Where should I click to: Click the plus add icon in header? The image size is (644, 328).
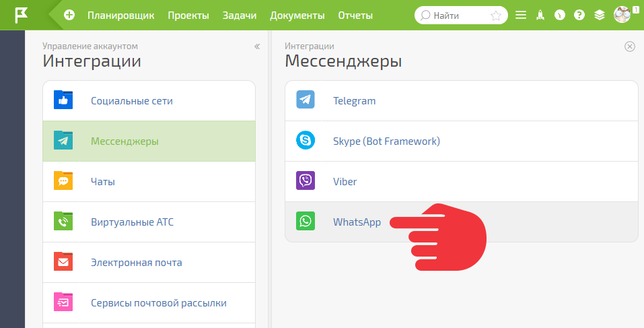tap(69, 15)
